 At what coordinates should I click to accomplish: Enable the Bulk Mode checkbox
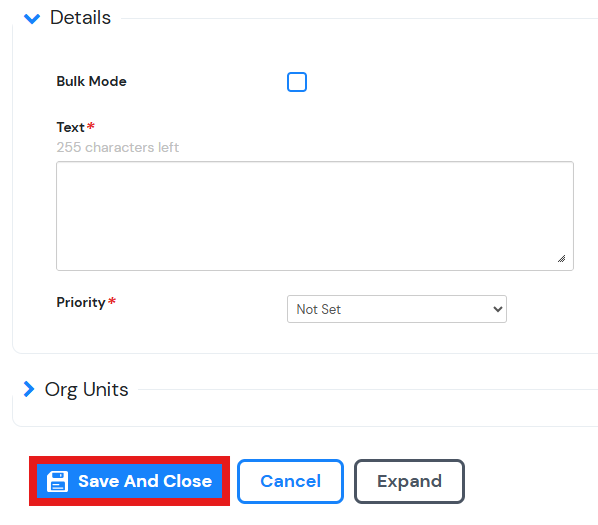coord(297,82)
